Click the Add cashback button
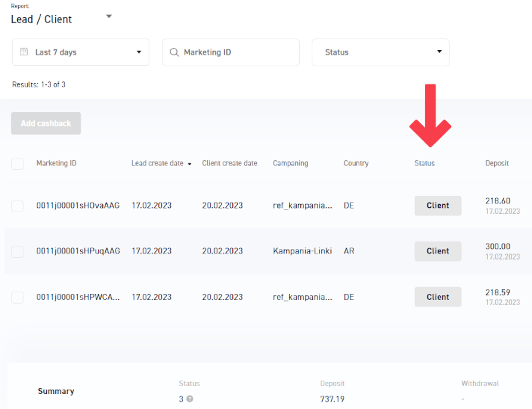Screen dimensions: 532x409 click(x=46, y=123)
